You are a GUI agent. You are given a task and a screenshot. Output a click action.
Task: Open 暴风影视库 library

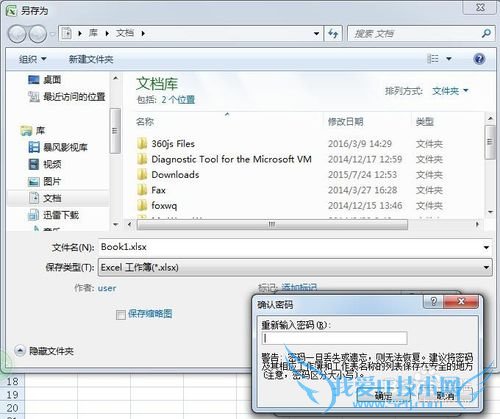[x=58, y=147]
